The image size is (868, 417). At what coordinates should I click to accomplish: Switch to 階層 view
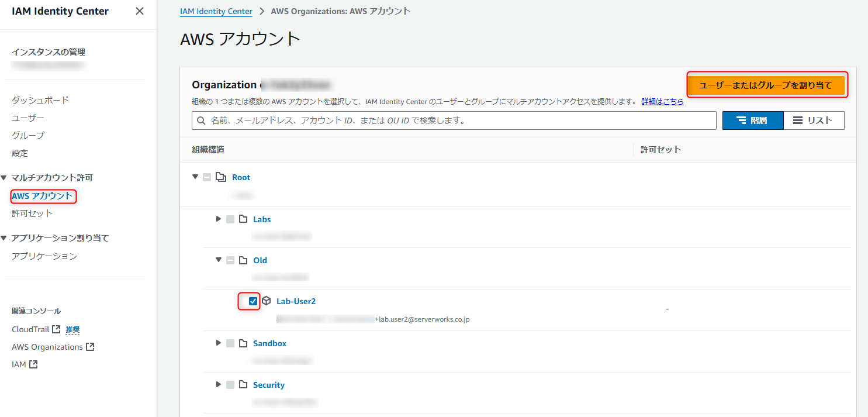(753, 120)
